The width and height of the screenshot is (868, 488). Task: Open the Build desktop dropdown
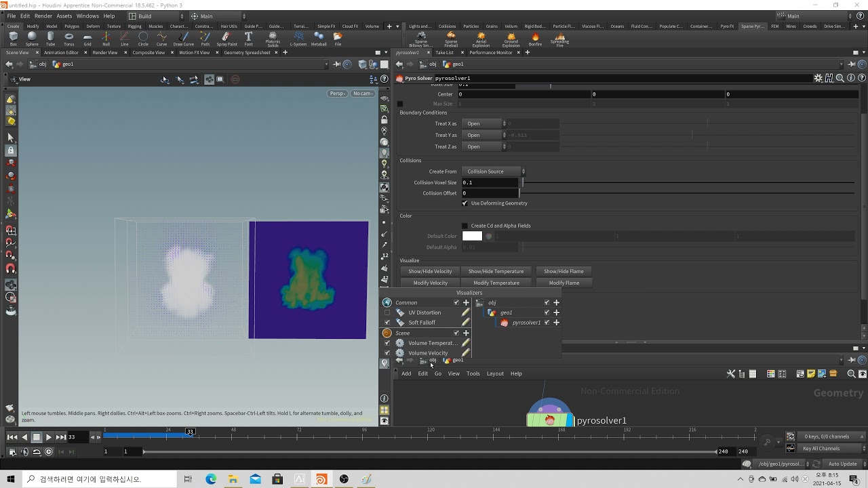click(x=155, y=16)
